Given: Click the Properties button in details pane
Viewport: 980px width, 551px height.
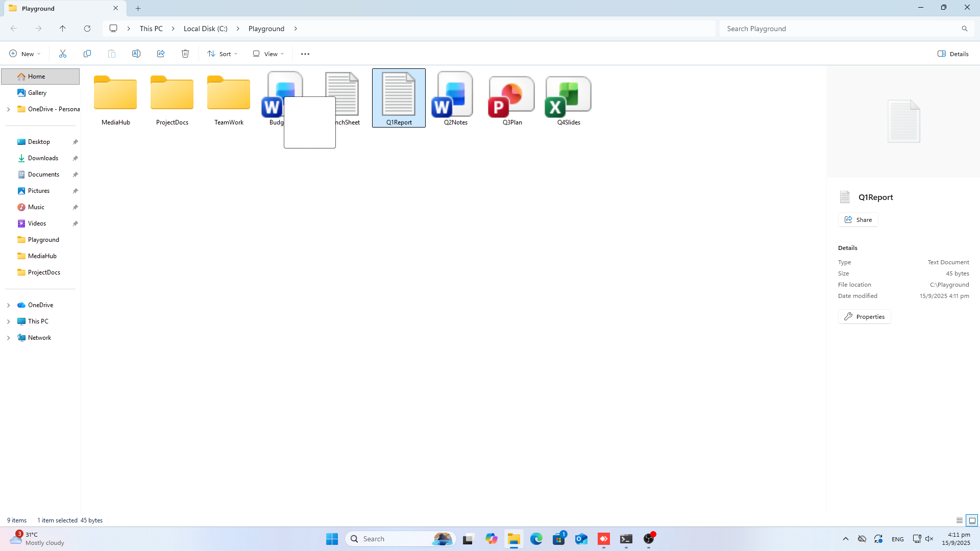Looking at the screenshot, I should [864, 316].
